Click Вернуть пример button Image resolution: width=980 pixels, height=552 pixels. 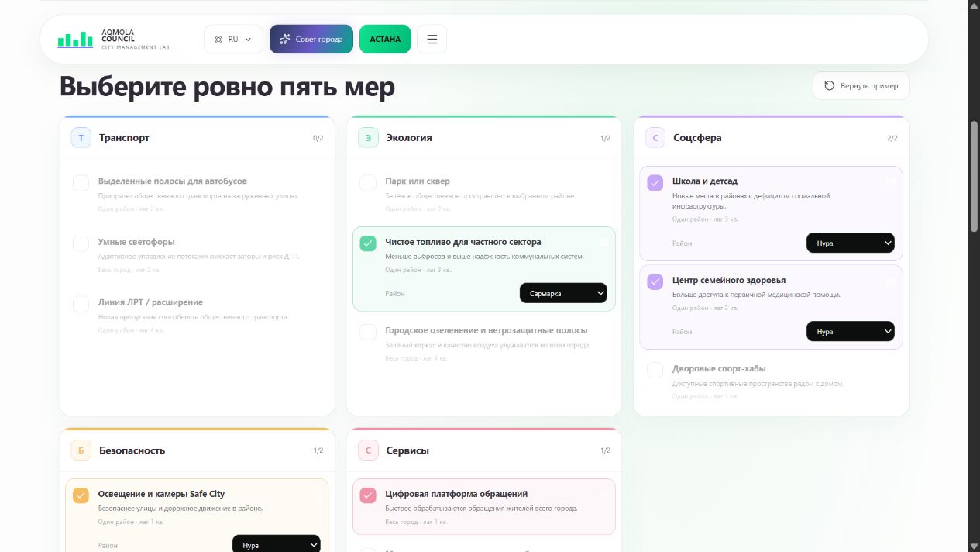[x=861, y=85]
